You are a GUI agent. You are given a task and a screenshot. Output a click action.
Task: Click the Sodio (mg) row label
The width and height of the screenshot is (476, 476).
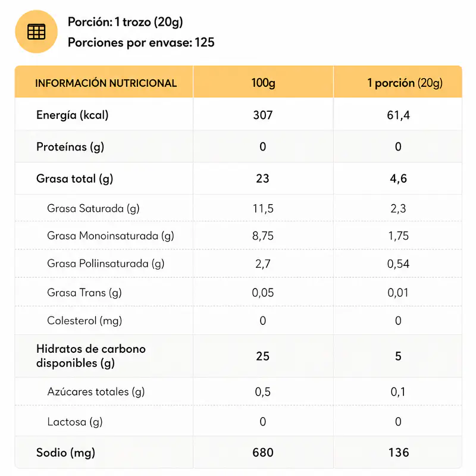tap(65, 453)
